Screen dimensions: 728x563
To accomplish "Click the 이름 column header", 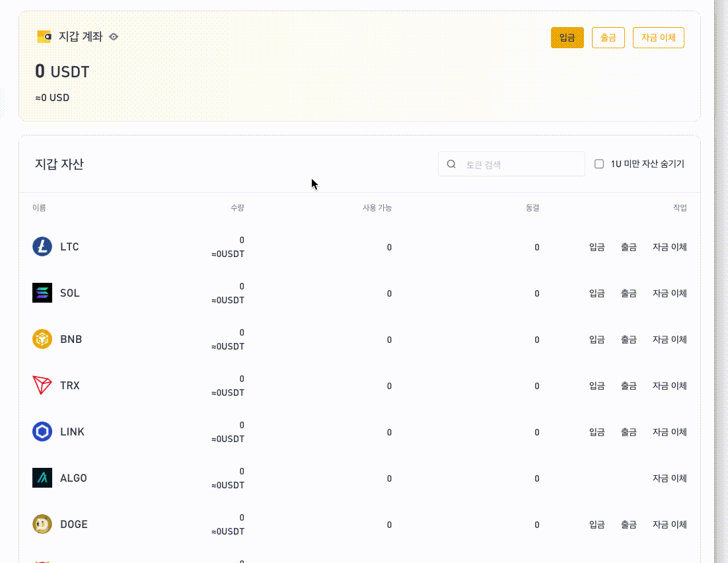I will point(39,207).
